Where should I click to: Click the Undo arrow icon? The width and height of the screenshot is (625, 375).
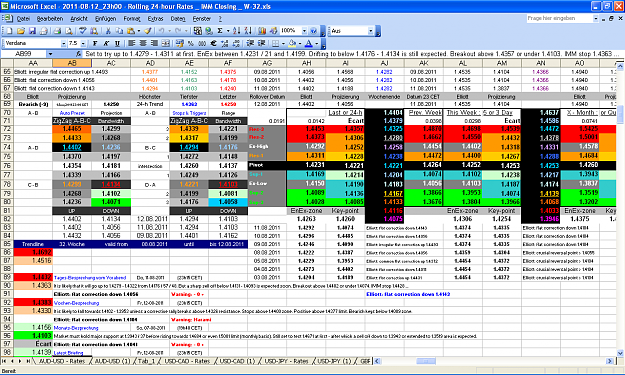161,31
